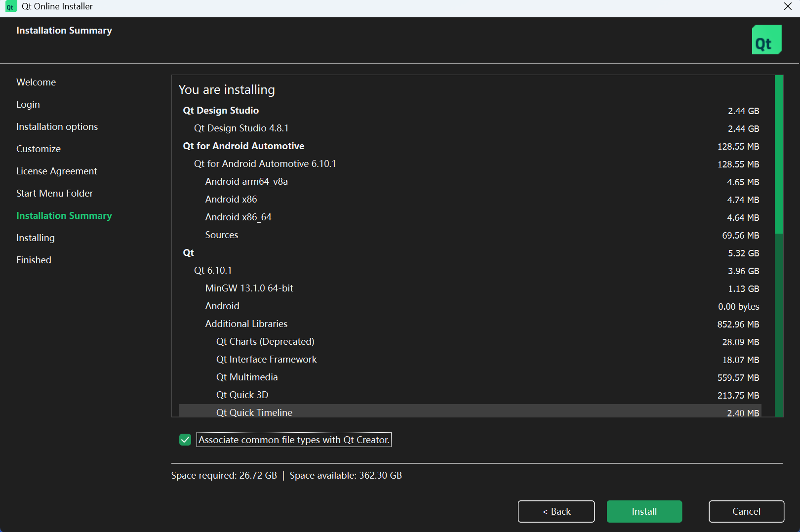Go back with the Back button

[x=556, y=511]
